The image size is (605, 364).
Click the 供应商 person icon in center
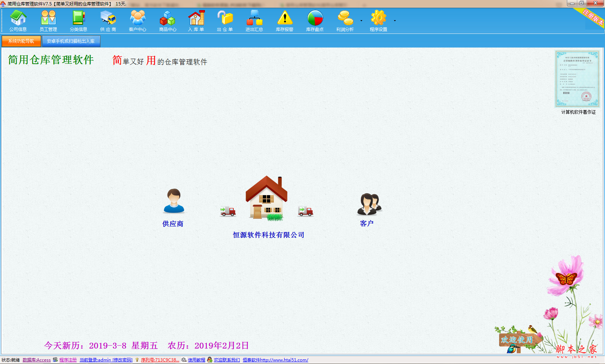(x=174, y=201)
